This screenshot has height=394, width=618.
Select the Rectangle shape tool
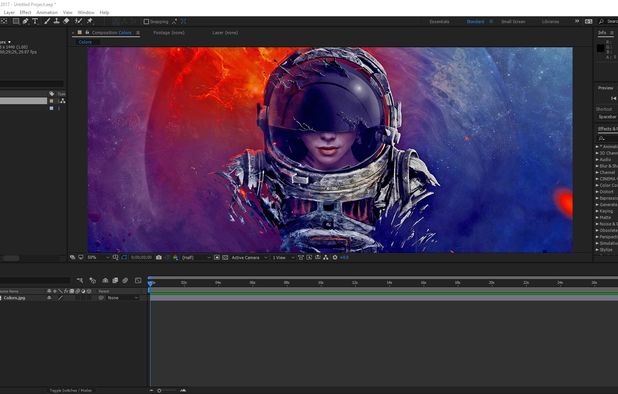(x=16, y=21)
